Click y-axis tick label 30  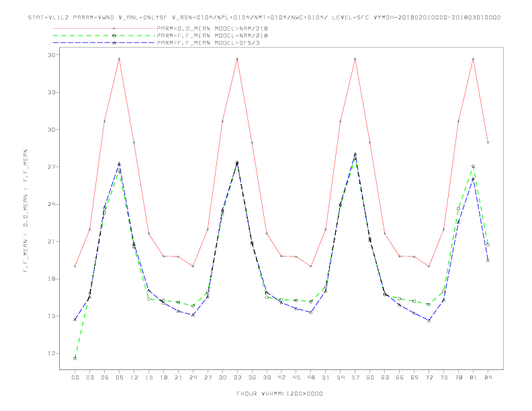coord(51,130)
